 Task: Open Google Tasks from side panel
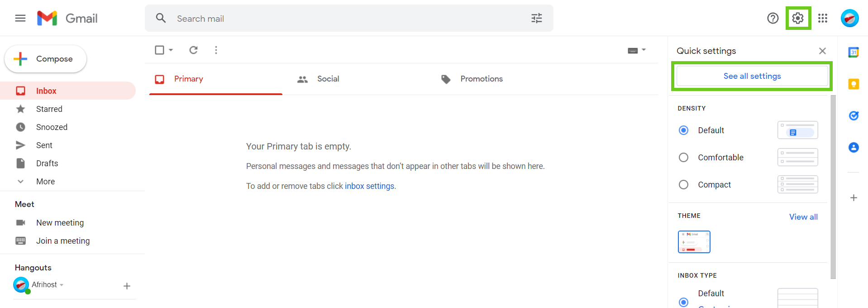pos(854,116)
